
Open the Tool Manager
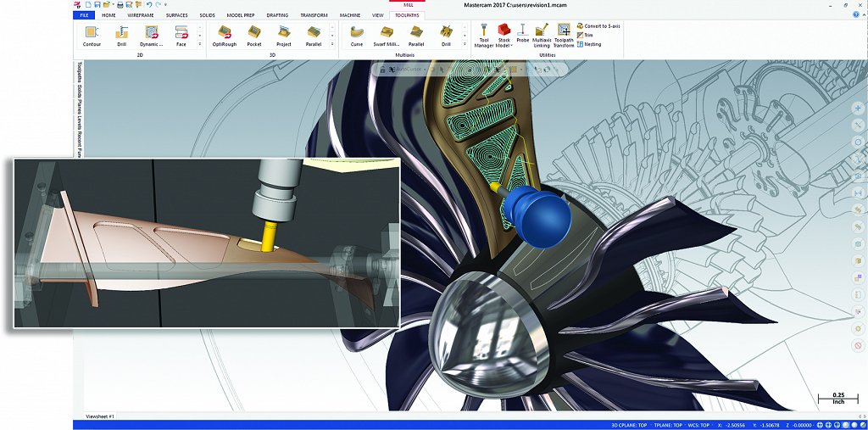coord(484,36)
